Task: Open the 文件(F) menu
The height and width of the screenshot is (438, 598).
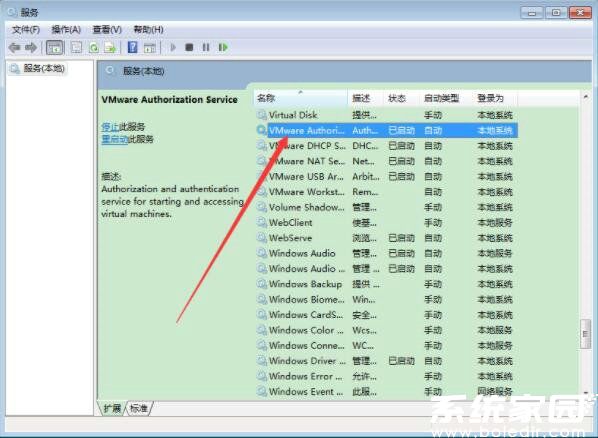Action: (26, 30)
